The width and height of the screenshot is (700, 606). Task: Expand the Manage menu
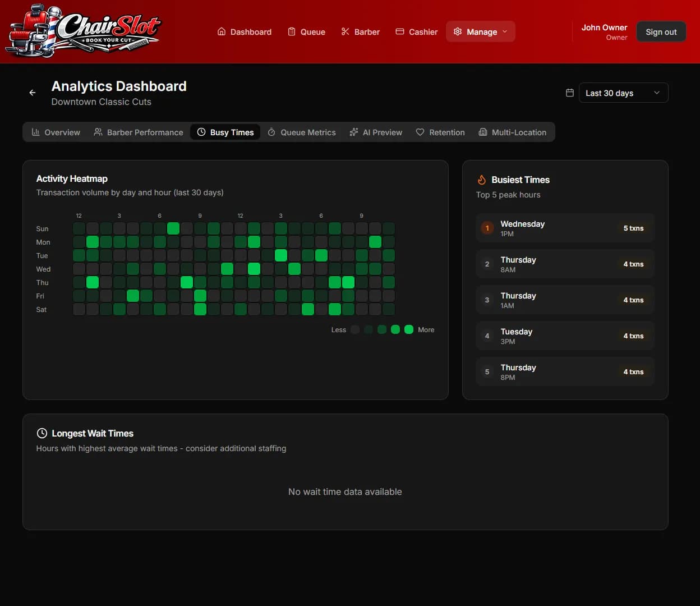coord(480,31)
